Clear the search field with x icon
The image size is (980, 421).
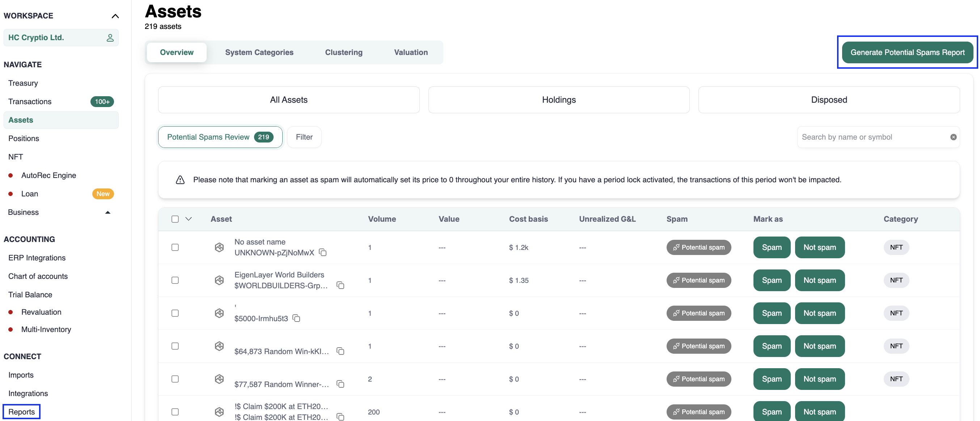[x=953, y=137]
